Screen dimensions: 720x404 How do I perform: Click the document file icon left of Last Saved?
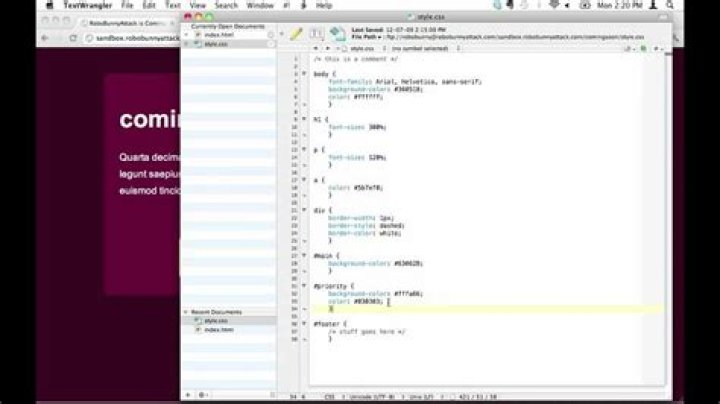[x=338, y=34]
